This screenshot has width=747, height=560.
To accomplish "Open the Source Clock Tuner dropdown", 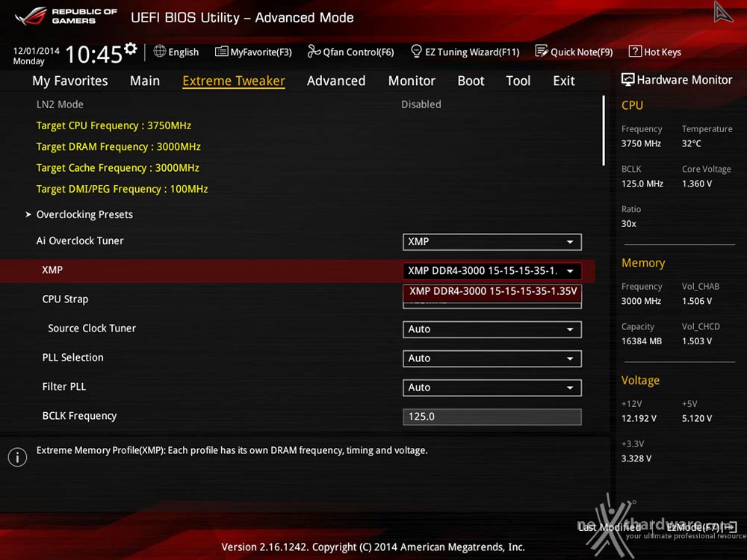I will point(492,329).
